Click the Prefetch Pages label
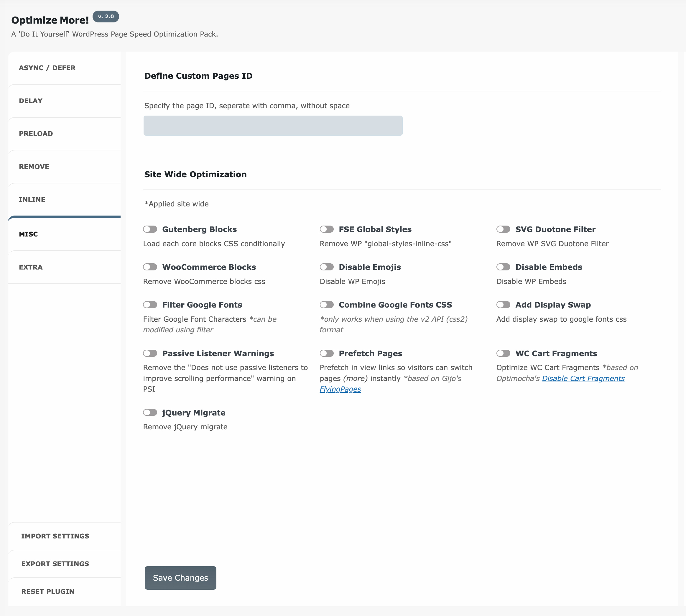Screen dimensions: 686x616 click(x=370, y=353)
